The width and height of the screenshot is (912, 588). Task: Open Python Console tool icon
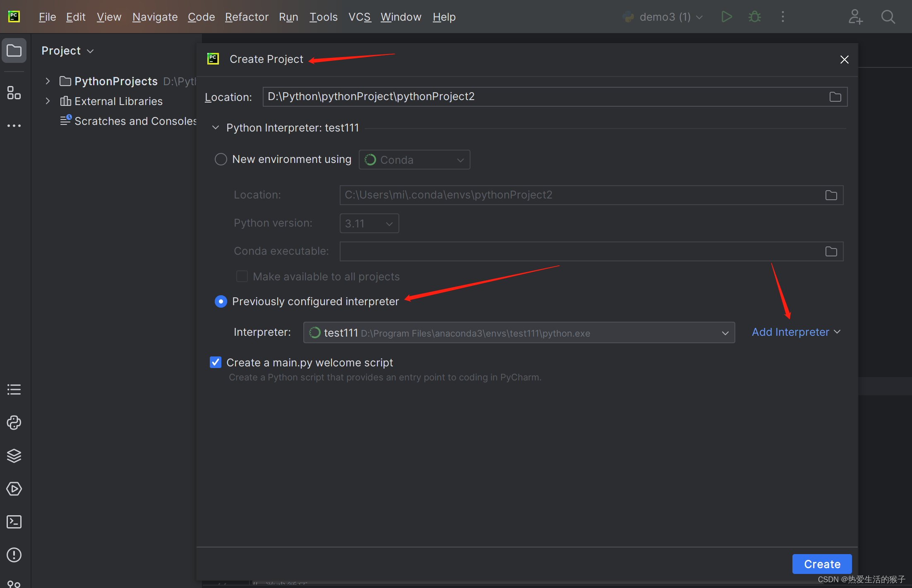(14, 423)
